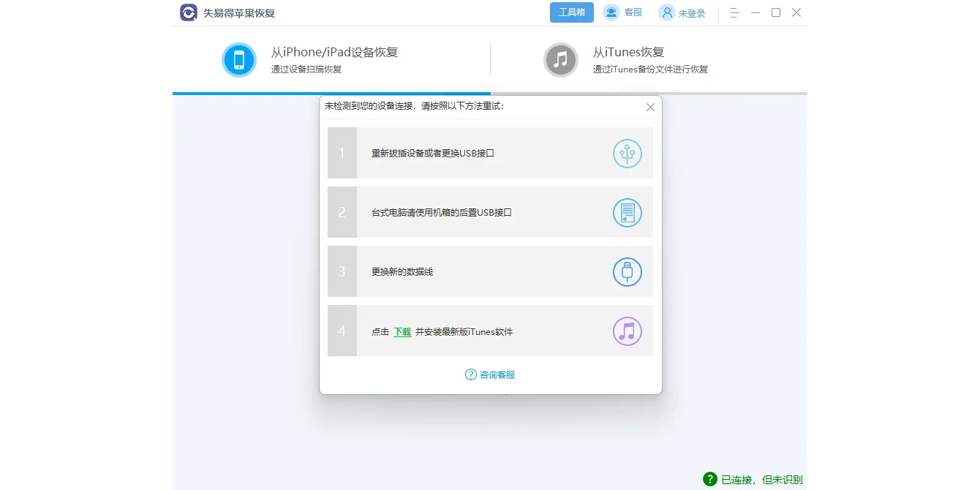Screen dimensions: 980x490
Task: Click 并安装最新版iTunes软件 text
Action: [x=464, y=331]
